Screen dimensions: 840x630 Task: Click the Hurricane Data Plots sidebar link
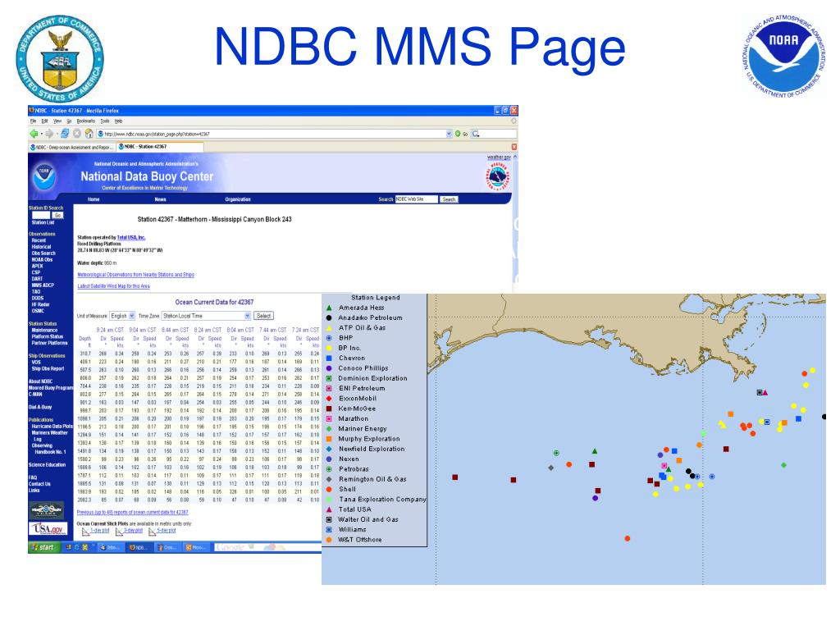coord(52,427)
